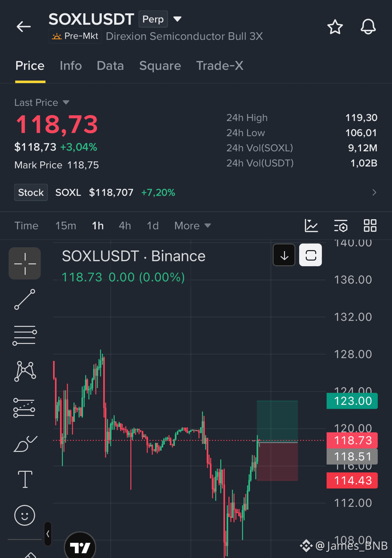The width and height of the screenshot is (392, 558).
Task: Select the brush drawing tool
Action: [x=25, y=444]
